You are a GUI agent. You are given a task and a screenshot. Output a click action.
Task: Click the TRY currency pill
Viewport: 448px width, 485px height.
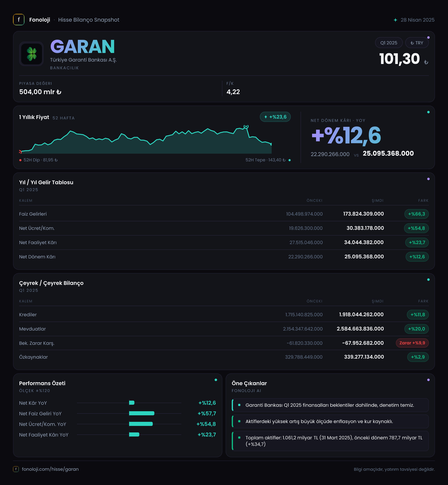tap(417, 43)
